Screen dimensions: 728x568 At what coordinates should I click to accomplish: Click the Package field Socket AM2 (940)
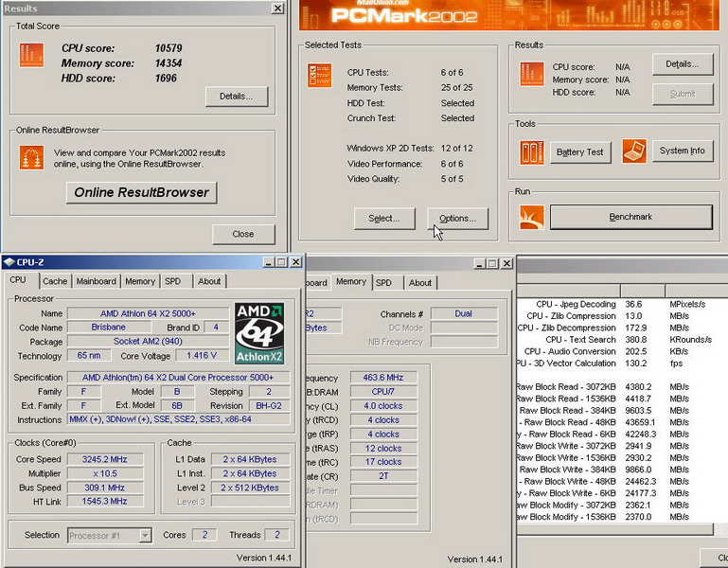pyautogui.click(x=148, y=342)
